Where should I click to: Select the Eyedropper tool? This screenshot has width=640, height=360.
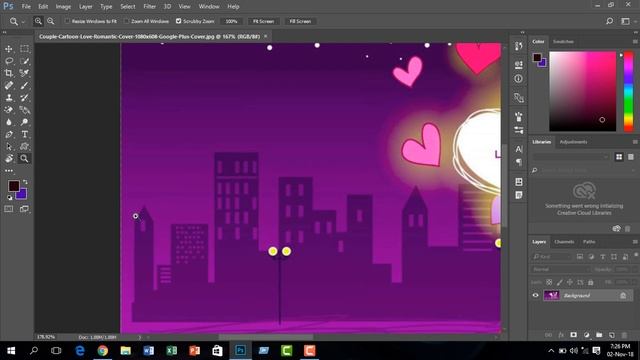click(24, 73)
